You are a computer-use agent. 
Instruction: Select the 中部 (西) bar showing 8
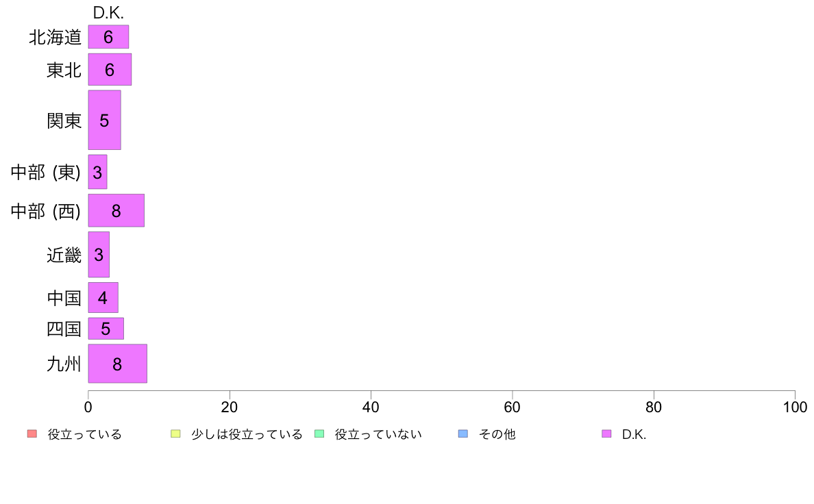point(116,211)
